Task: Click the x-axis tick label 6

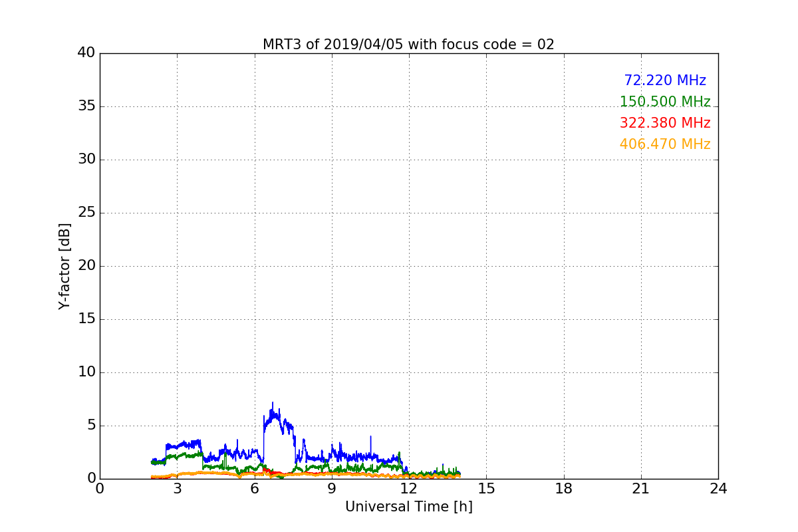Action: pyautogui.click(x=254, y=489)
